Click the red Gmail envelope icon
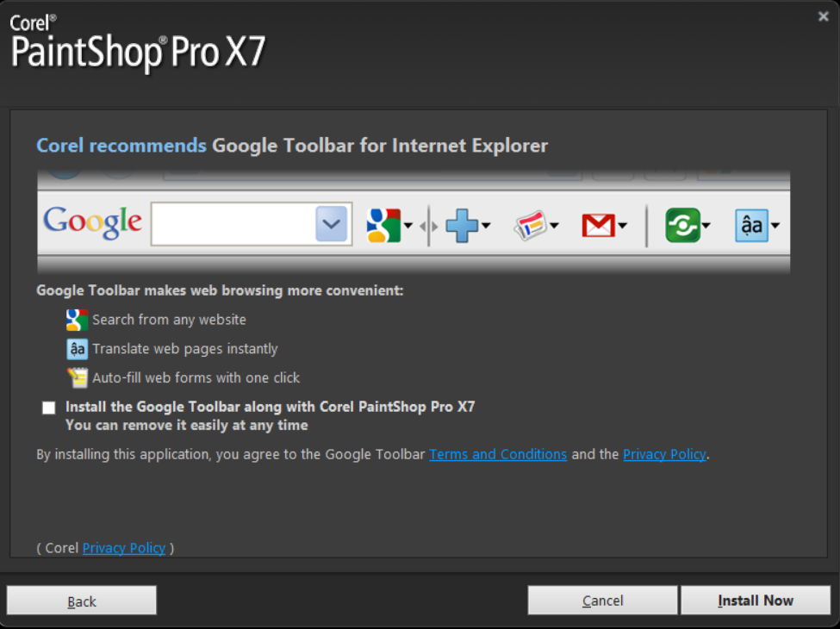This screenshot has width=840, height=629. click(598, 226)
